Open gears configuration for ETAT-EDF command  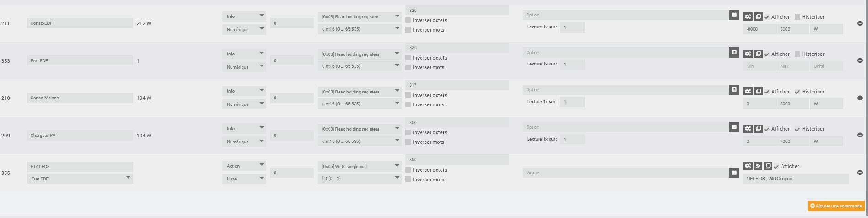(748, 166)
